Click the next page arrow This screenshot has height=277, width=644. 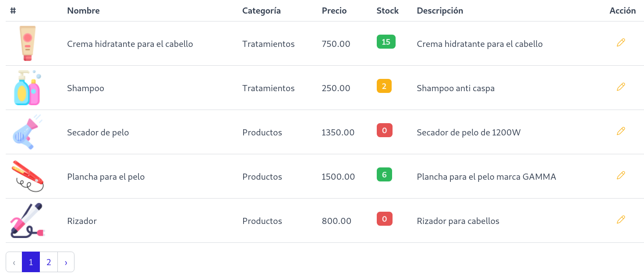66,262
